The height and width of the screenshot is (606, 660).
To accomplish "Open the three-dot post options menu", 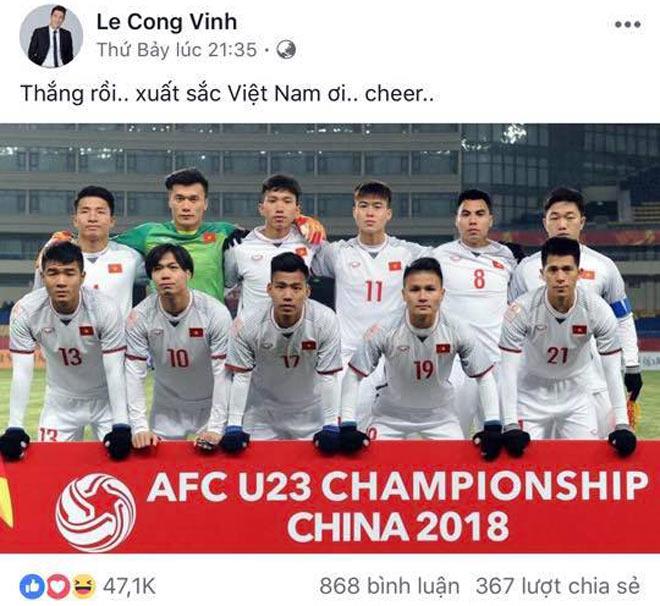I will tap(628, 24).
